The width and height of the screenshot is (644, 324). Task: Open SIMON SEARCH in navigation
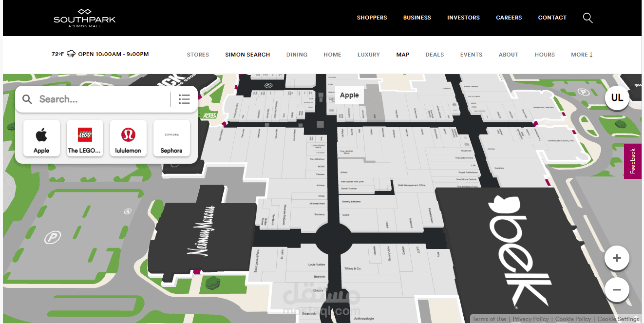tap(247, 55)
